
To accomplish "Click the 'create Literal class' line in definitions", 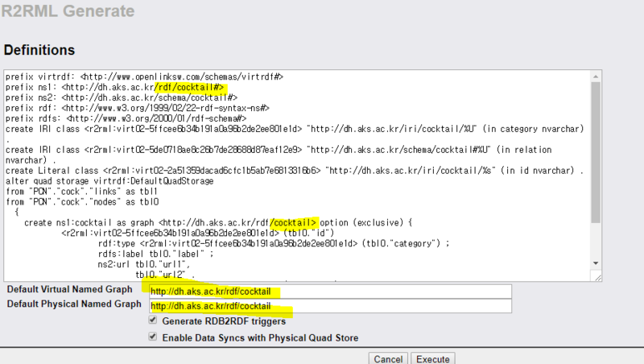I will pyautogui.click(x=242, y=171).
